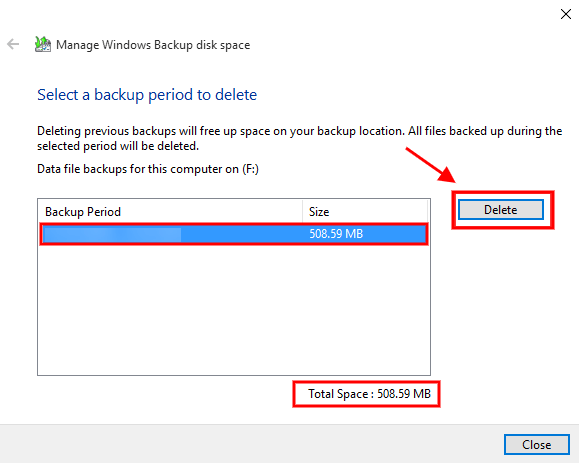Click the Windows Backup icon in the title
The width and height of the screenshot is (579, 463).
(x=43, y=44)
